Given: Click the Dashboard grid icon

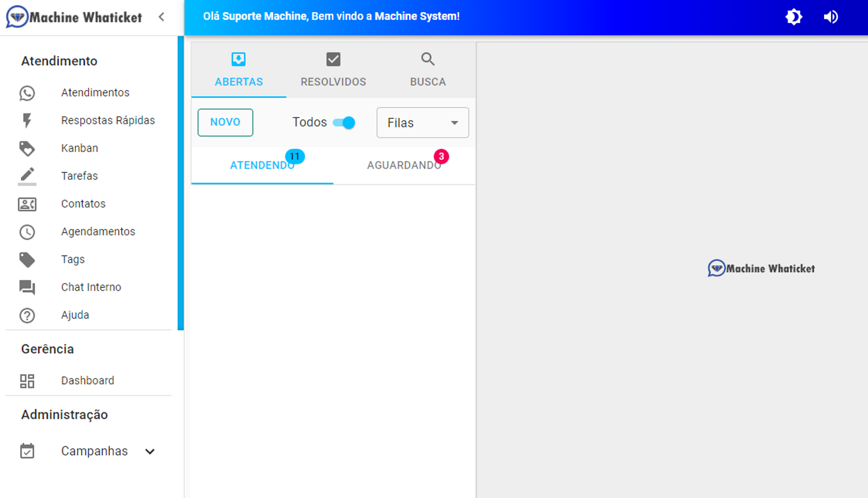Looking at the screenshot, I should 27,380.
